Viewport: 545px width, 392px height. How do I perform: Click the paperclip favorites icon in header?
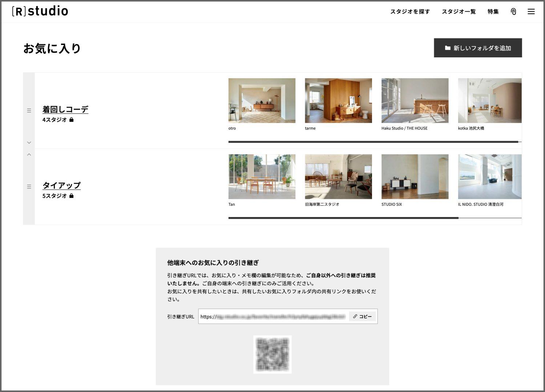pyautogui.click(x=513, y=12)
